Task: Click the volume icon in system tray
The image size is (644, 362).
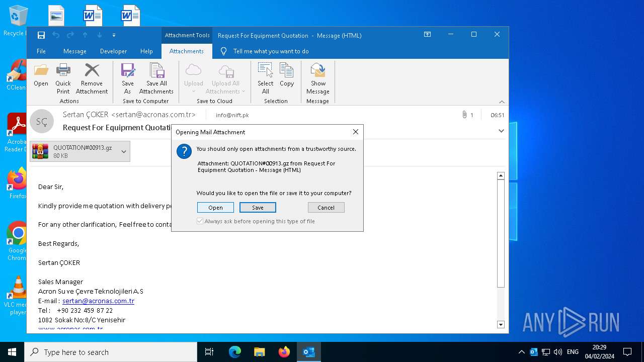Action: click(x=557, y=352)
